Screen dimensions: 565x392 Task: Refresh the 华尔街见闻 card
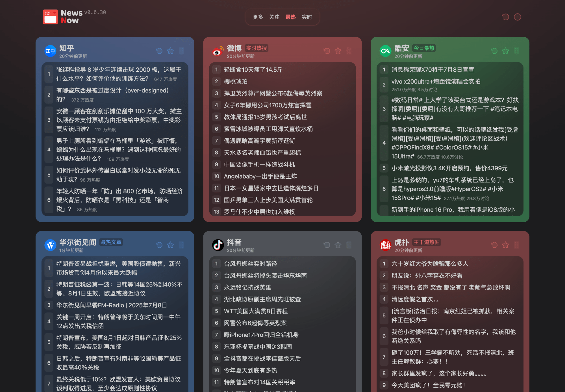pyautogui.click(x=159, y=245)
